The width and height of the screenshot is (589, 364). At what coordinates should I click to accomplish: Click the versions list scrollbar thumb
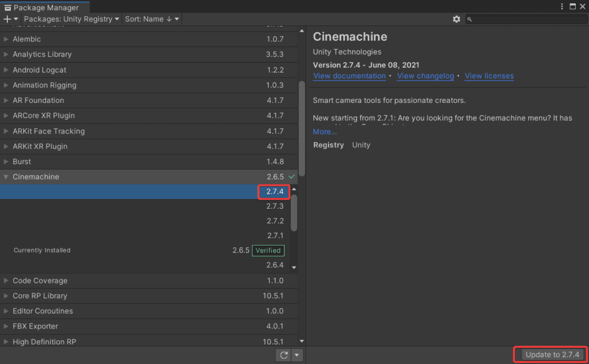(294, 213)
